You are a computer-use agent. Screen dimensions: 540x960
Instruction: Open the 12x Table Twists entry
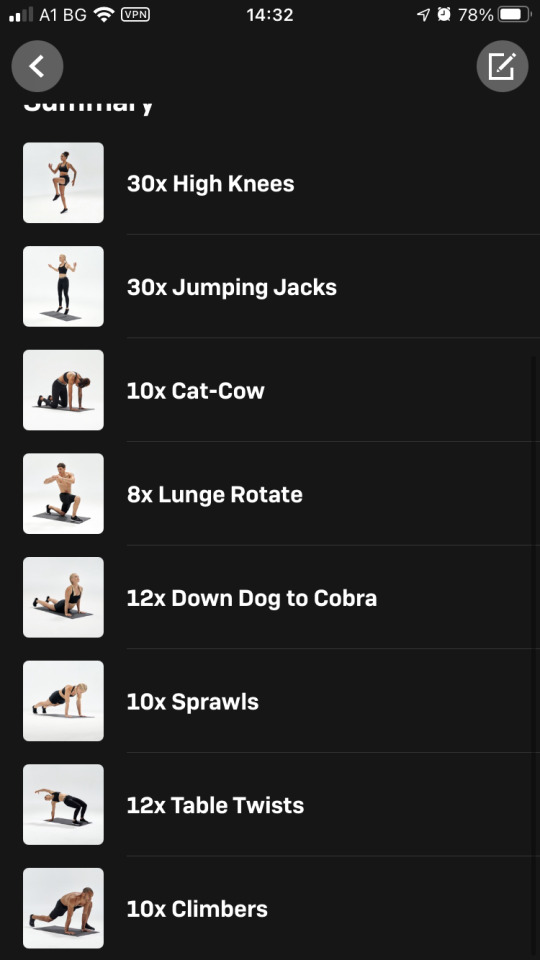(x=270, y=804)
